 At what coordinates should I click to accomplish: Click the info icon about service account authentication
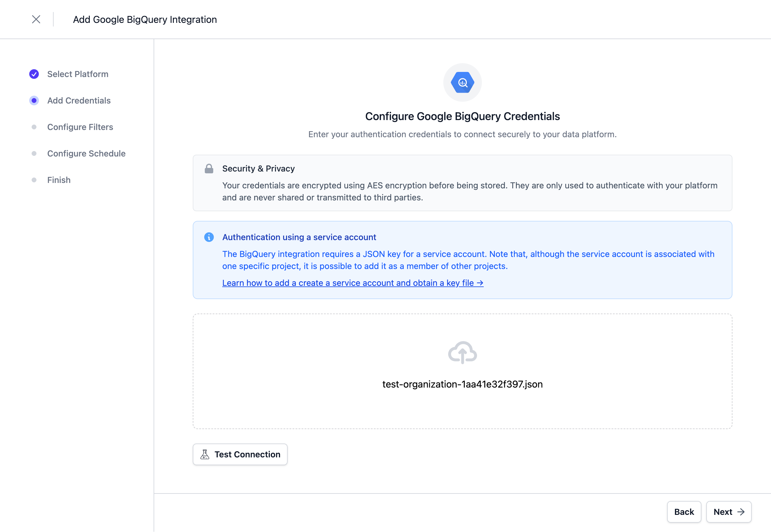pyautogui.click(x=209, y=237)
